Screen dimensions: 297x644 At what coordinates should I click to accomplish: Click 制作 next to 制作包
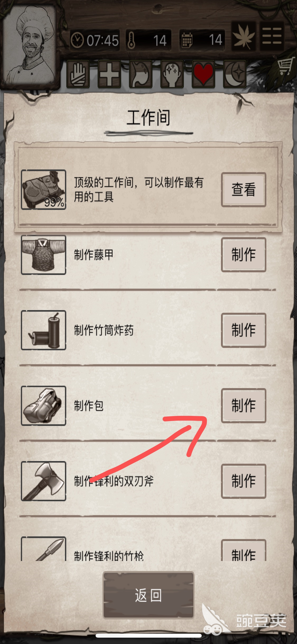243,406
